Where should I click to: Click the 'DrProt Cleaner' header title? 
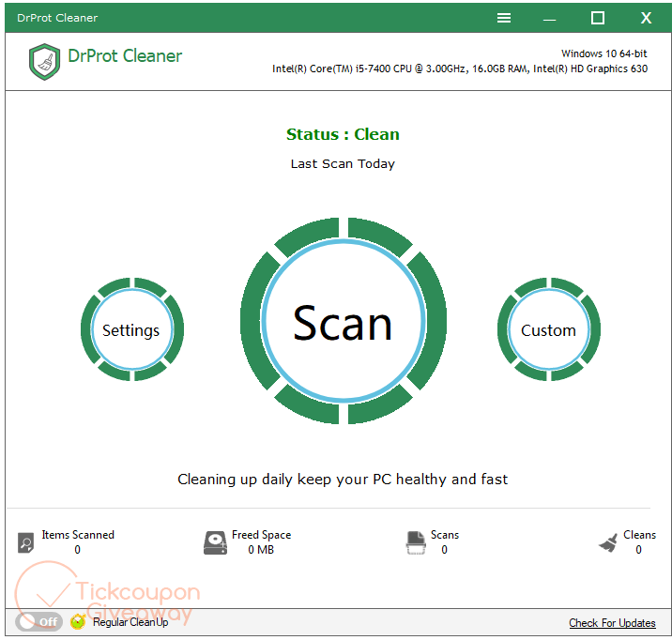click(125, 56)
